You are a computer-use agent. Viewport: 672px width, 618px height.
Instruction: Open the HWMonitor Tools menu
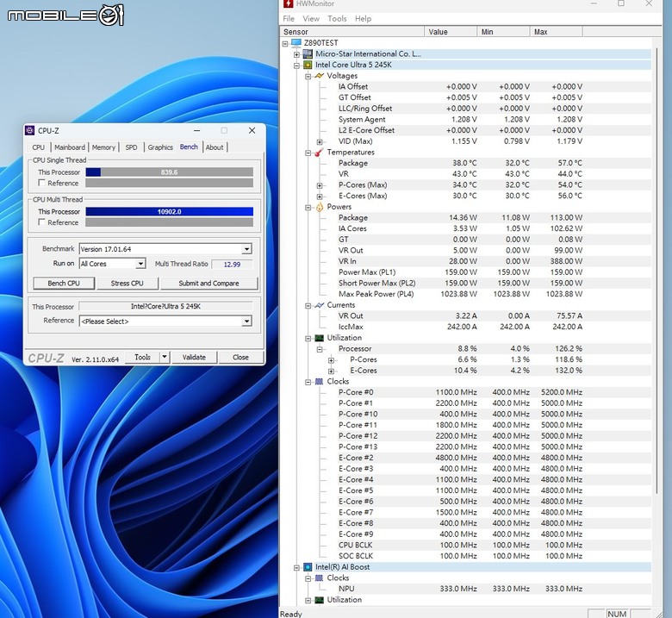point(337,19)
